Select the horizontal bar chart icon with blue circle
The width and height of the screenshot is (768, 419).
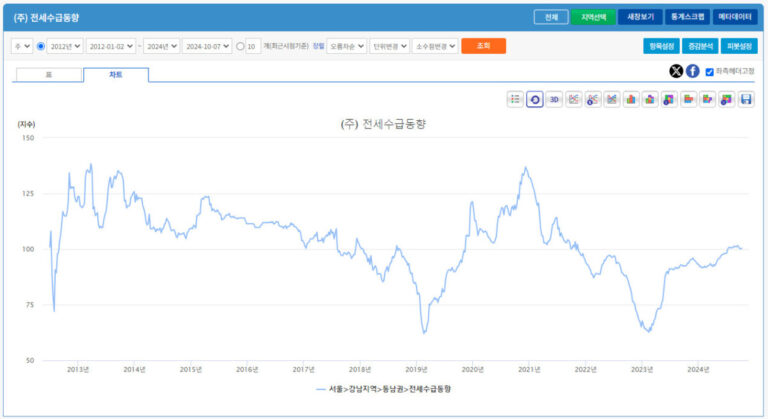coord(726,99)
